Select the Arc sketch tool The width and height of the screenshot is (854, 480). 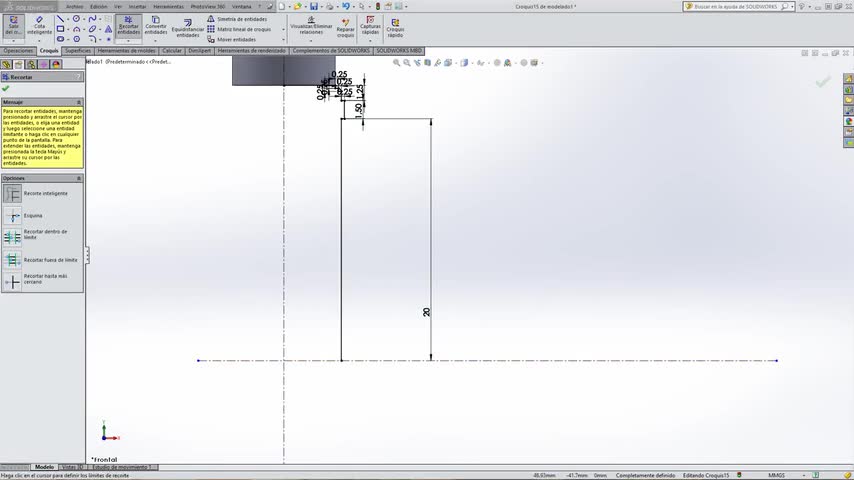(77, 29)
